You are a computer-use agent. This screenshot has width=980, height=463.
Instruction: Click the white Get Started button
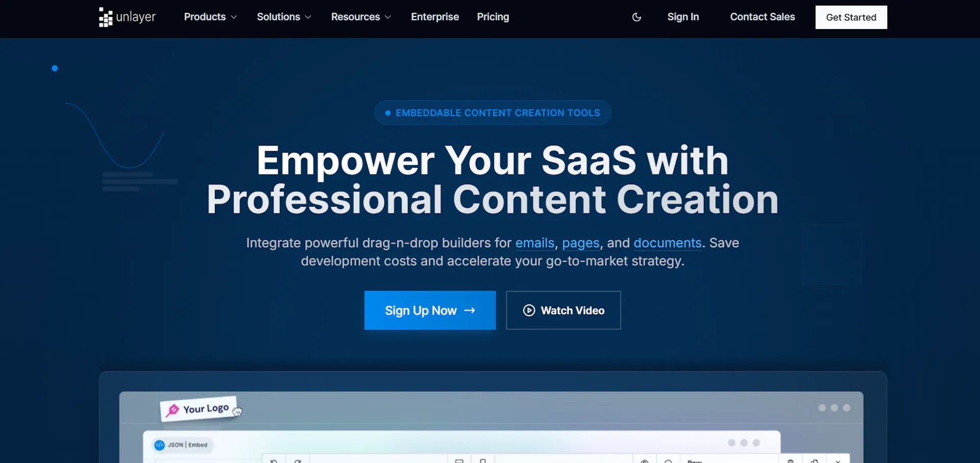tap(851, 17)
